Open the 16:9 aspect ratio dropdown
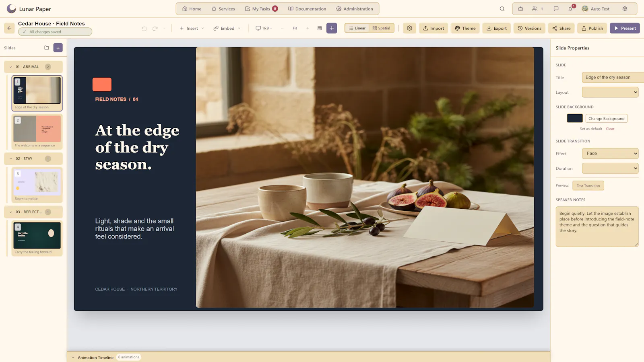Viewport: 644px width, 362px height. click(264, 28)
